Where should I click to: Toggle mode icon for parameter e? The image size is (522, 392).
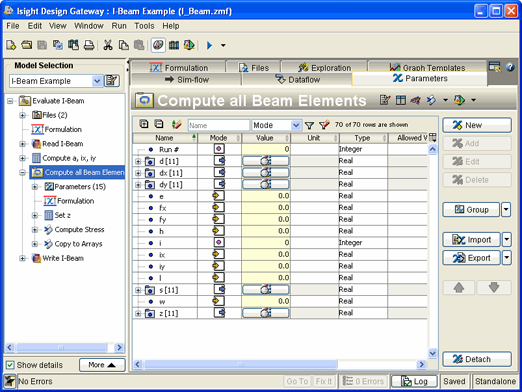pos(218,196)
